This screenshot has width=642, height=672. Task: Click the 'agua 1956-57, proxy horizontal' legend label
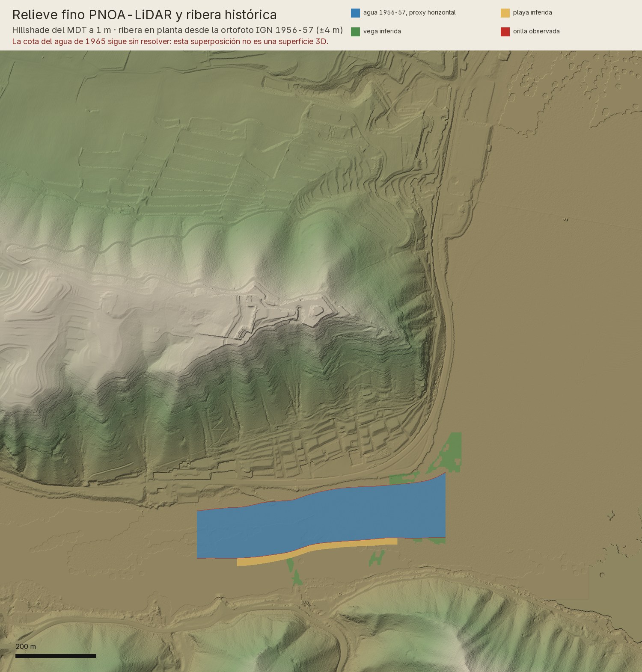(409, 13)
